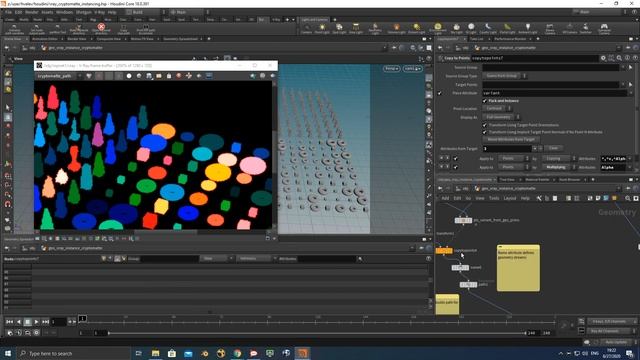Image resolution: width=640 pixels, height=360 pixels.
Task: Select the highlighted orange copytopoints node
Action: pyautogui.click(x=444, y=251)
